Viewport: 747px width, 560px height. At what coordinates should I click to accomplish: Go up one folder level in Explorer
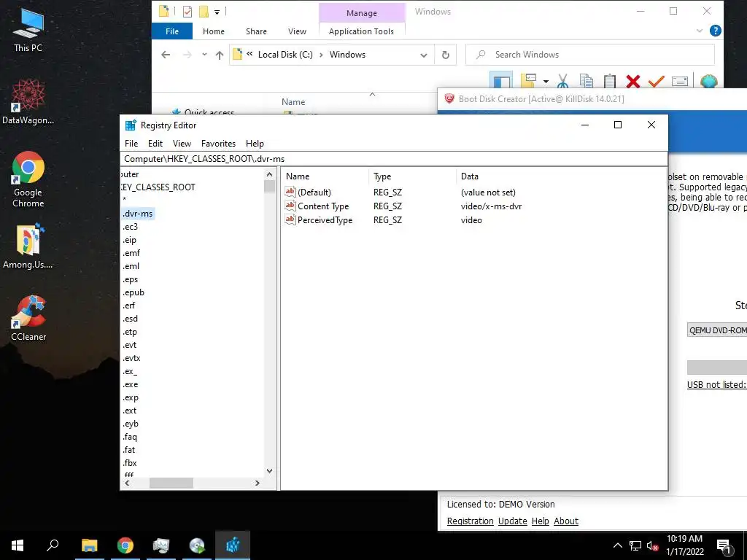tap(219, 55)
